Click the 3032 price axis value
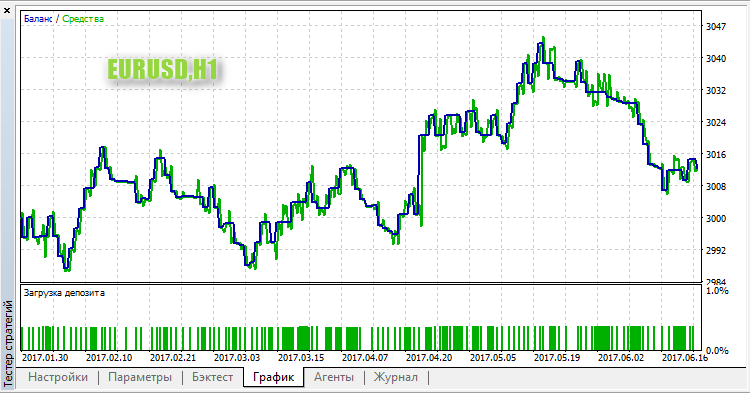The width and height of the screenshot is (750, 394). pos(716,90)
